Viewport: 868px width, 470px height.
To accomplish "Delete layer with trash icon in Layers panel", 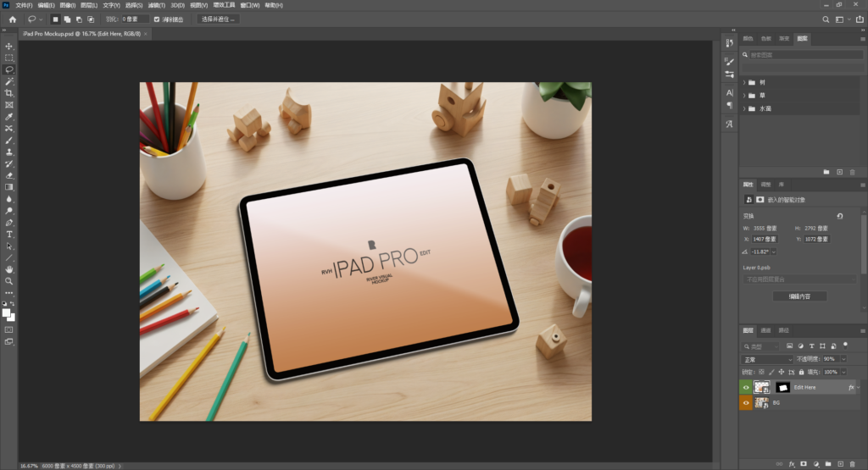I will (853, 464).
